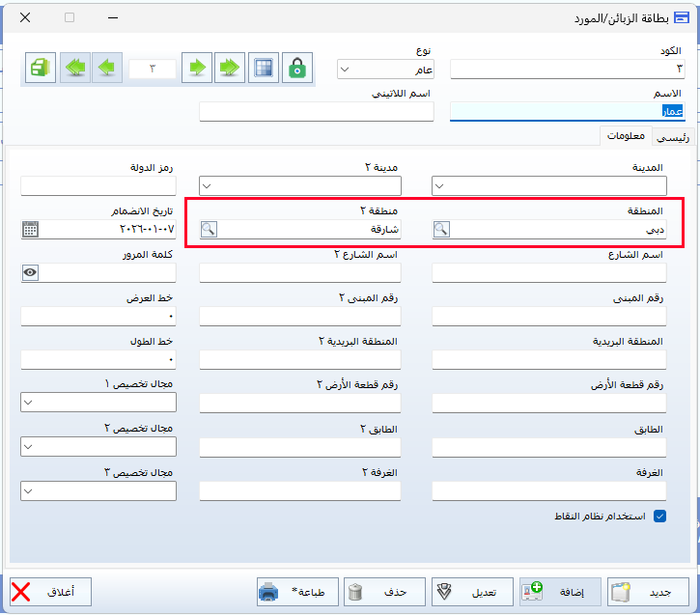Go to next record with single right arrow

(x=197, y=69)
